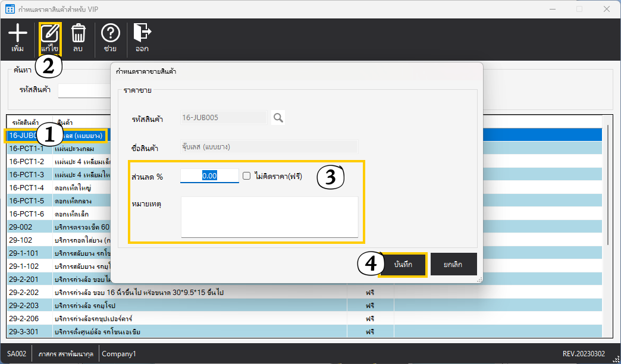Click the รหัสสินค้า search field in main window
The image size is (621, 364).
point(83,90)
